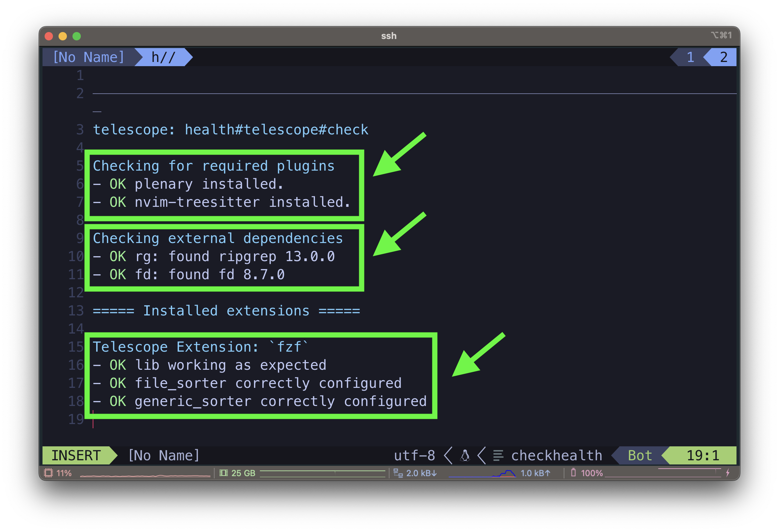Click the 1.0 kB upload rate
The width and height of the screenshot is (779, 532).
pos(535,473)
